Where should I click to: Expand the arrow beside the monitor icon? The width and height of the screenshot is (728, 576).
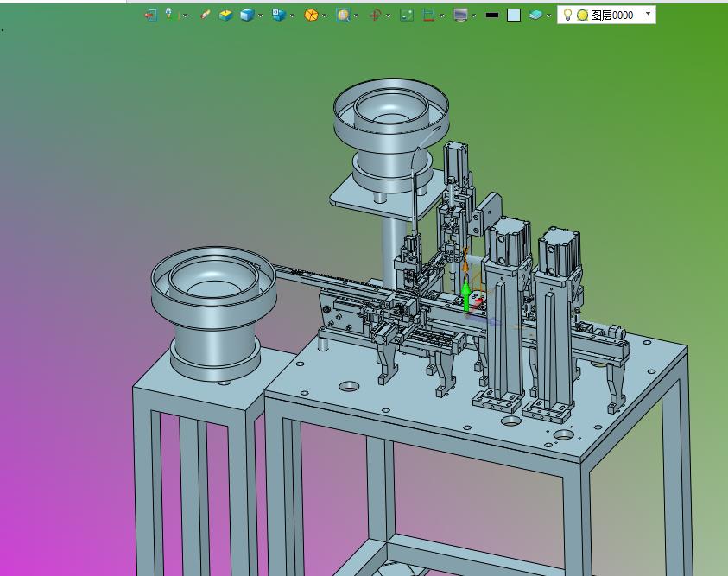[x=473, y=16]
